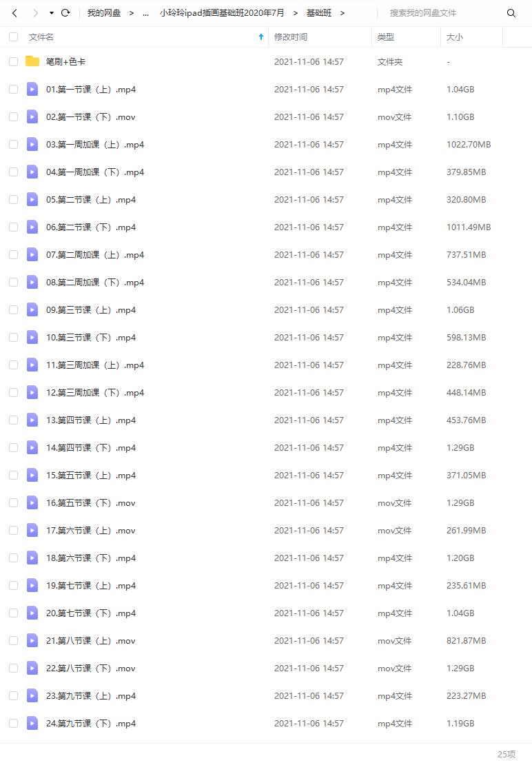Select checkbox of 20.第七节课（下）.mp4

14,613
